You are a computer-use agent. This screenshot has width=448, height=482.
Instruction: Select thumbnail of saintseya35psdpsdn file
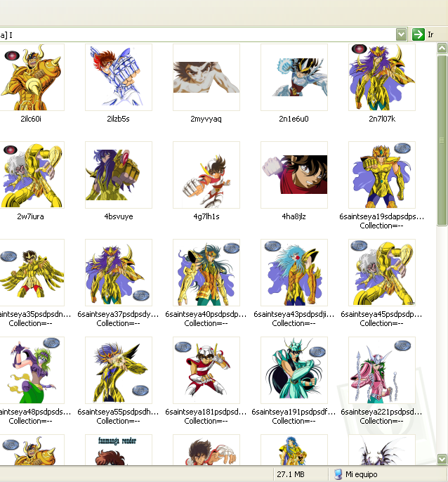point(31,273)
